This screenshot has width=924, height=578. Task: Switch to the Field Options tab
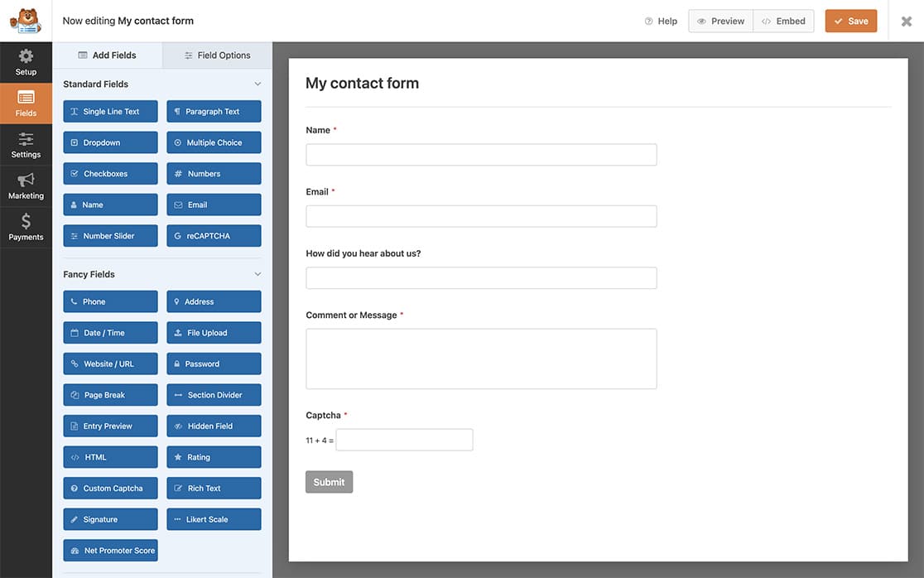coord(217,54)
